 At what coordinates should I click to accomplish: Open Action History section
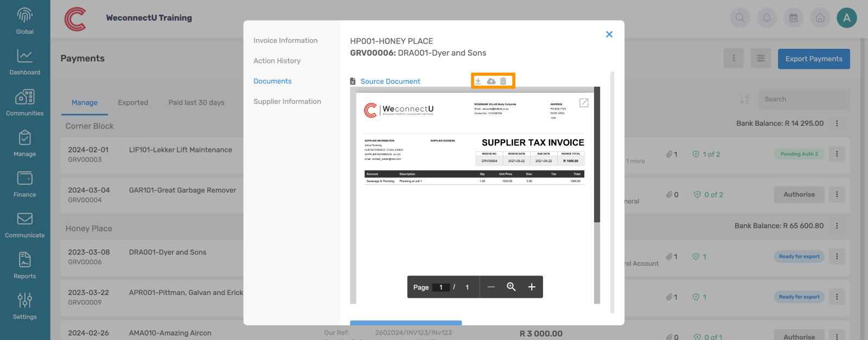pos(277,61)
